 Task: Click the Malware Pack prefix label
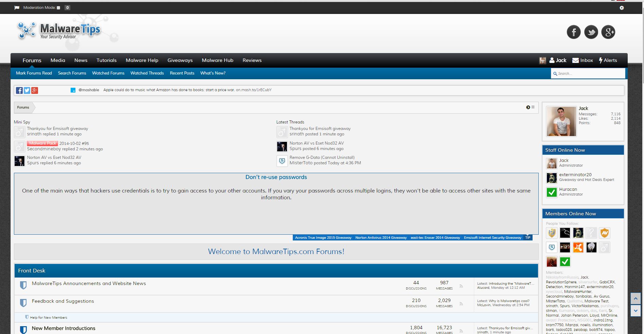pos(42,143)
